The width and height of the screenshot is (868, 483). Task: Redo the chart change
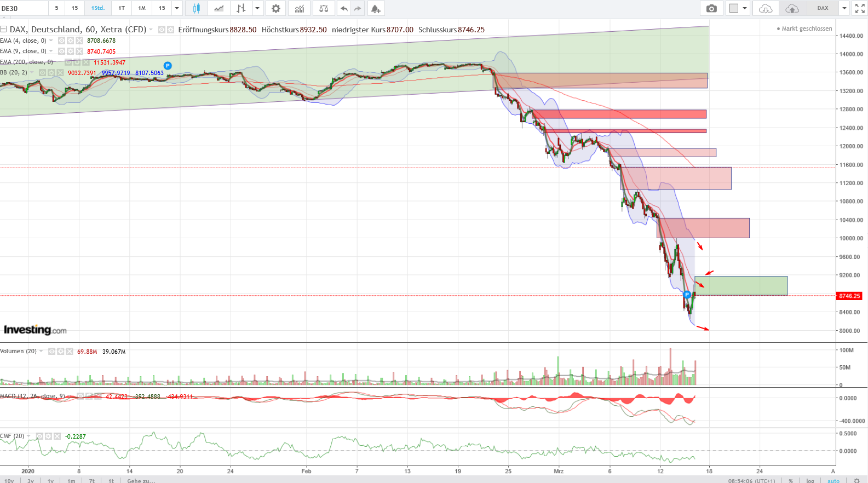pyautogui.click(x=358, y=8)
